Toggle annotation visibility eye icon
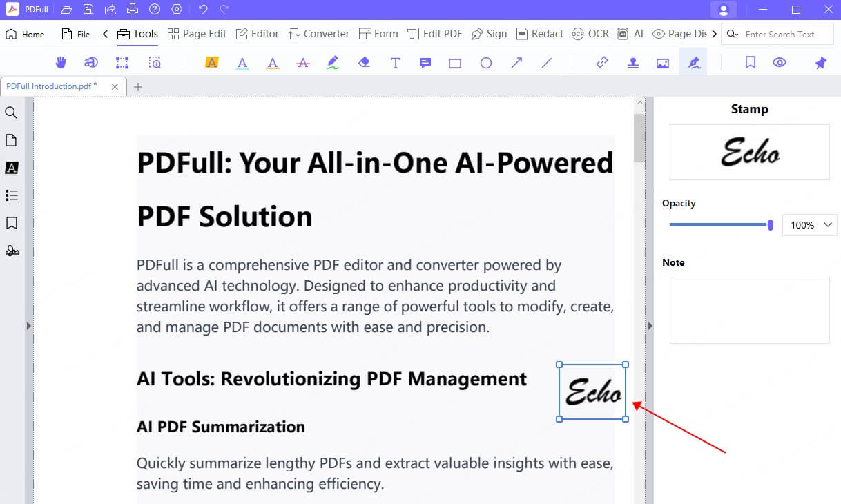The width and height of the screenshot is (841, 504). click(780, 63)
